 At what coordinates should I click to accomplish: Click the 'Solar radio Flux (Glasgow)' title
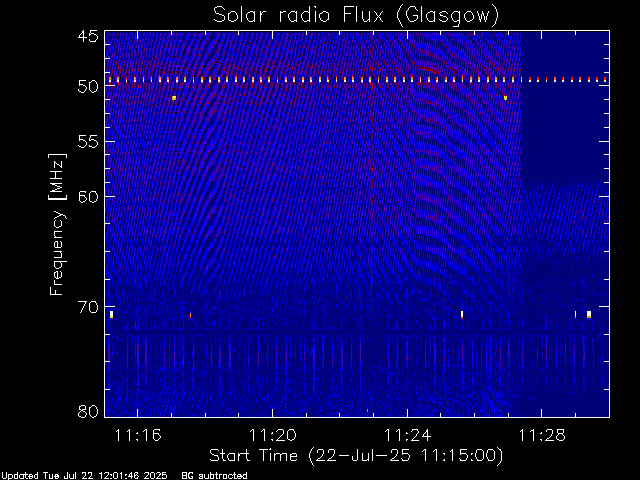coord(356,16)
